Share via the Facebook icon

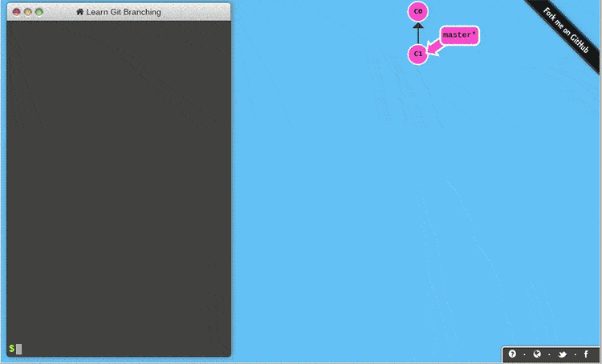[586, 354]
